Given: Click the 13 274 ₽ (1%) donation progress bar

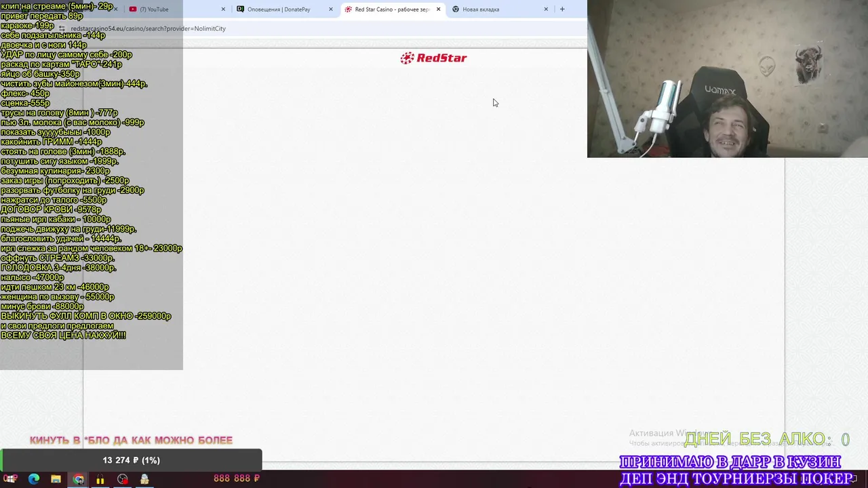Looking at the screenshot, I should [131, 460].
